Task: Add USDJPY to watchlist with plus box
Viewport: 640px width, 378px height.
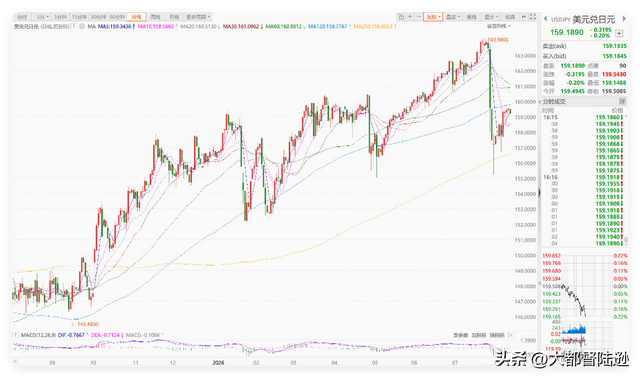Action: [x=620, y=33]
